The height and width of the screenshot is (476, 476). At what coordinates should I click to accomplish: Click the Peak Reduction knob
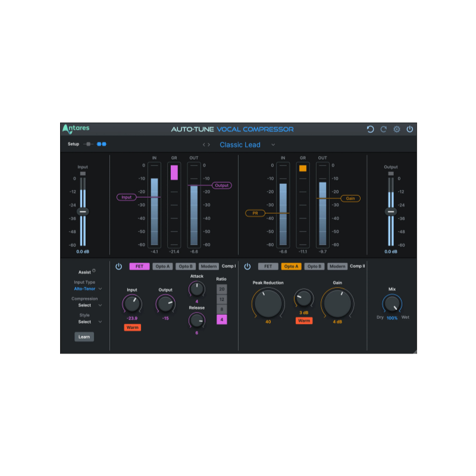[268, 303]
